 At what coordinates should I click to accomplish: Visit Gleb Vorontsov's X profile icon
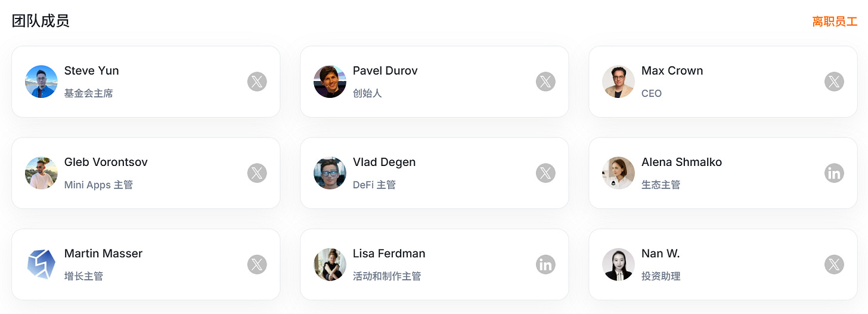pos(257,173)
